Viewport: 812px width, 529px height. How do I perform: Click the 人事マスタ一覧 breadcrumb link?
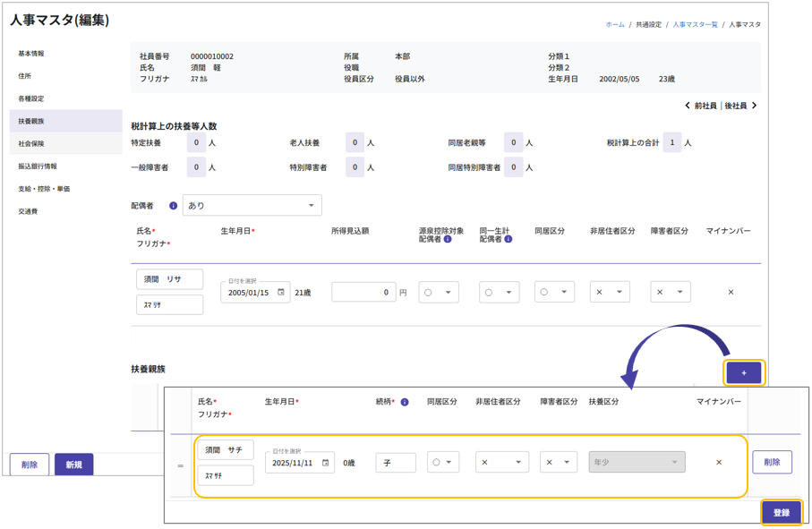click(695, 25)
